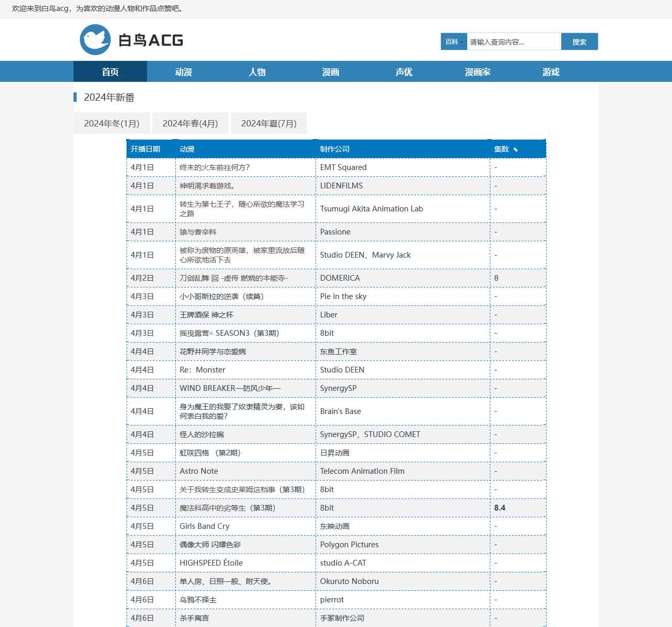Open the Girls Band Cry anime link

204,526
